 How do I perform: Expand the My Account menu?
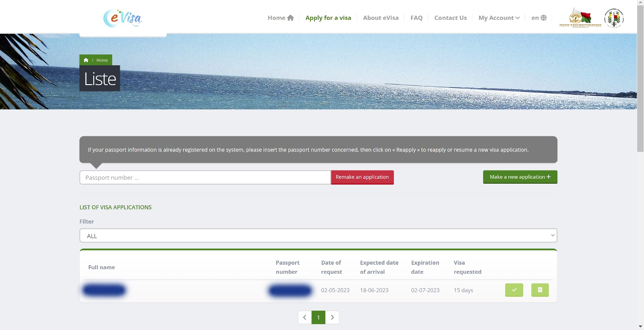(499, 18)
